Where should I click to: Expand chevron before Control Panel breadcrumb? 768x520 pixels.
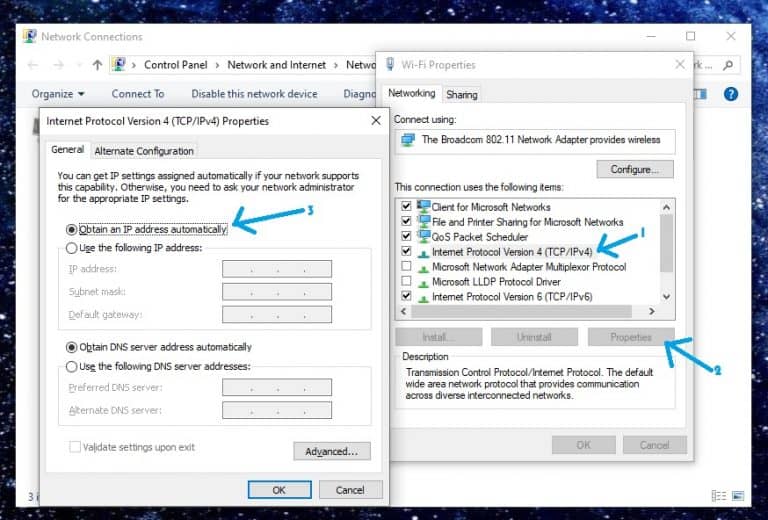point(134,65)
